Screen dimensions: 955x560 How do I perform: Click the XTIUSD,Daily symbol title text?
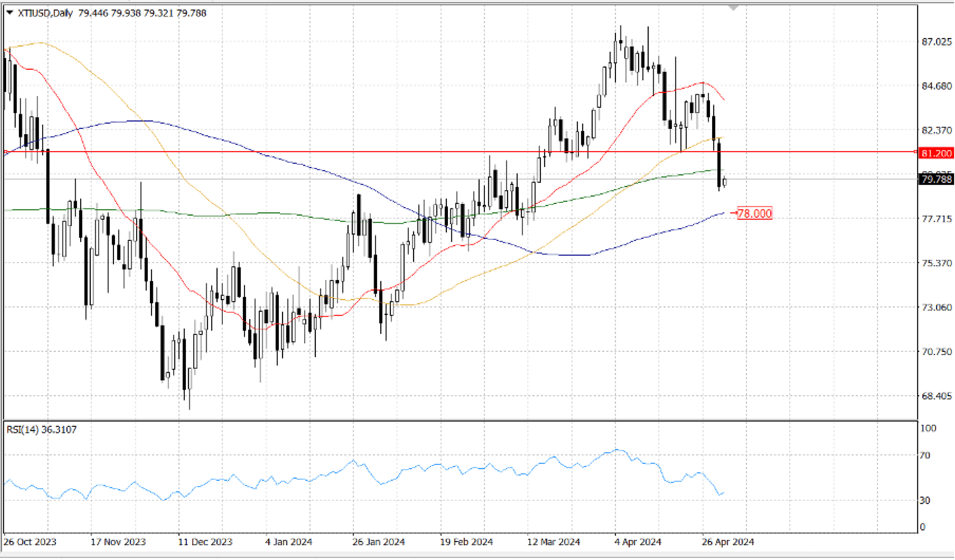click(x=45, y=13)
